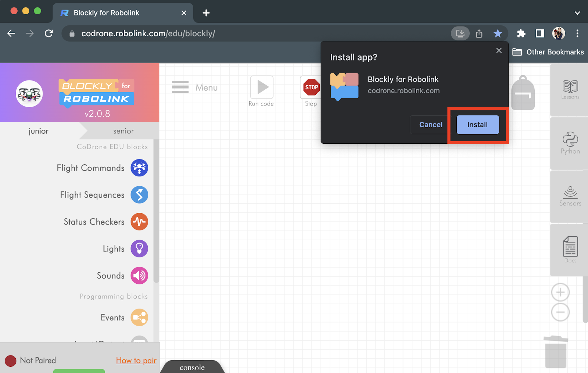588x373 pixels.
Task: Open the Sounds block category
Action: (x=122, y=276)
